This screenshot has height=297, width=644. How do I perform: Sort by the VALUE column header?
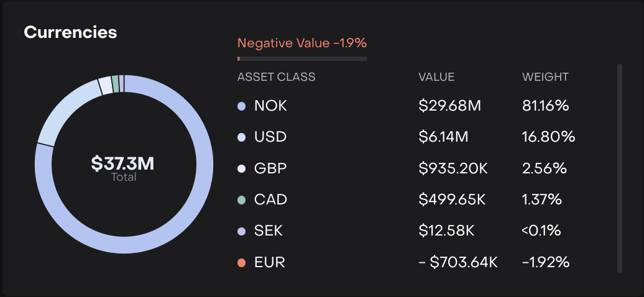click(436, 78)
